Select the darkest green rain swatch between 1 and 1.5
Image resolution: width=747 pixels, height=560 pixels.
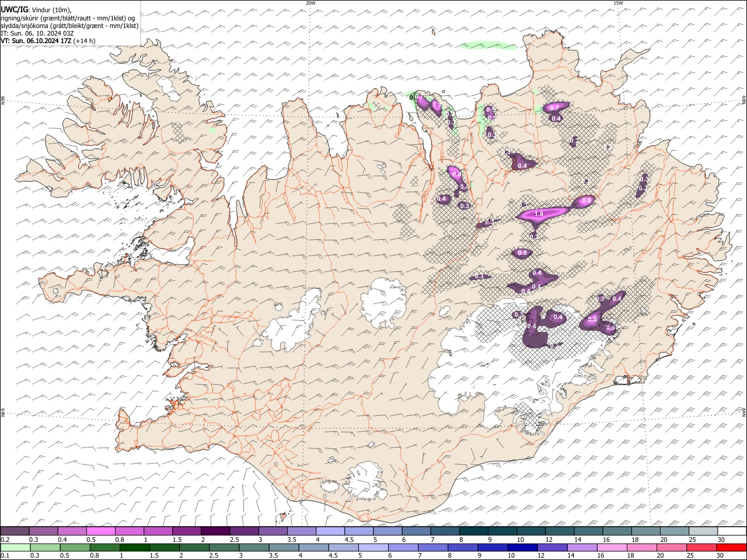(x=134, y=547)
